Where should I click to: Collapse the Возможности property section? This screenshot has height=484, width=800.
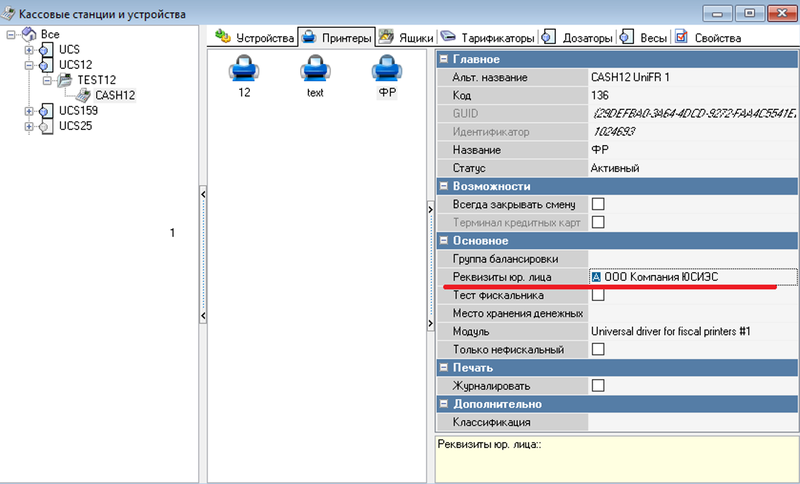pyautogui.click(x=444, y=186)
